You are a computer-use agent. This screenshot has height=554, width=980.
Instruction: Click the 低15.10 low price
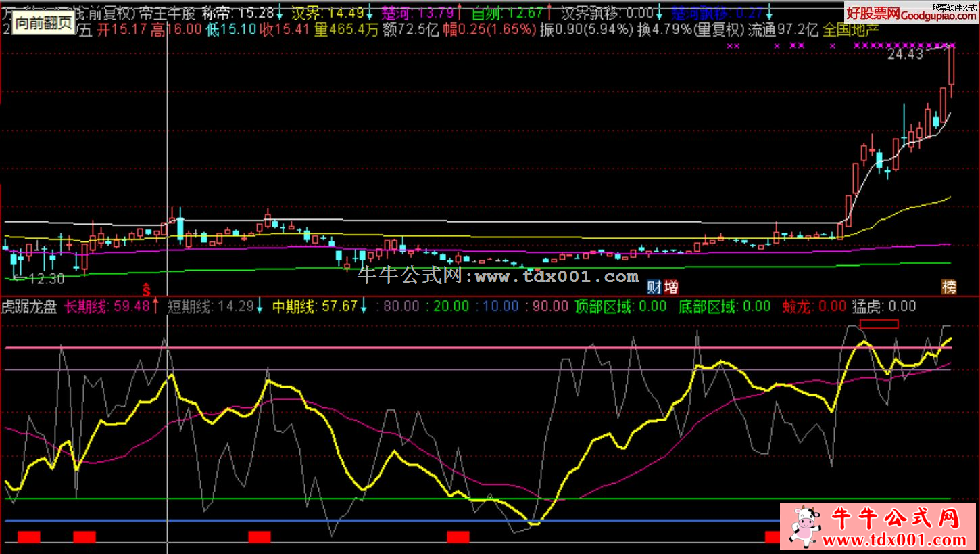point(232,29)
